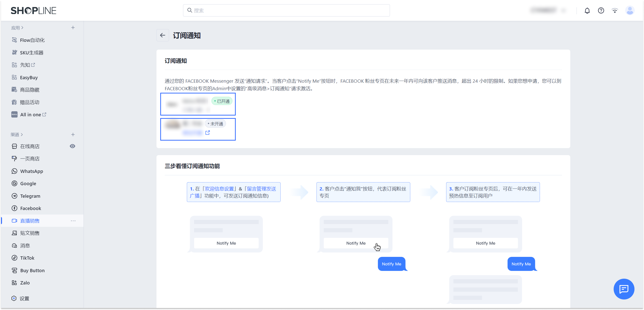Screen dimensions: 644x310
Task: Click the help question mark icon
Action: coord(601,10)
